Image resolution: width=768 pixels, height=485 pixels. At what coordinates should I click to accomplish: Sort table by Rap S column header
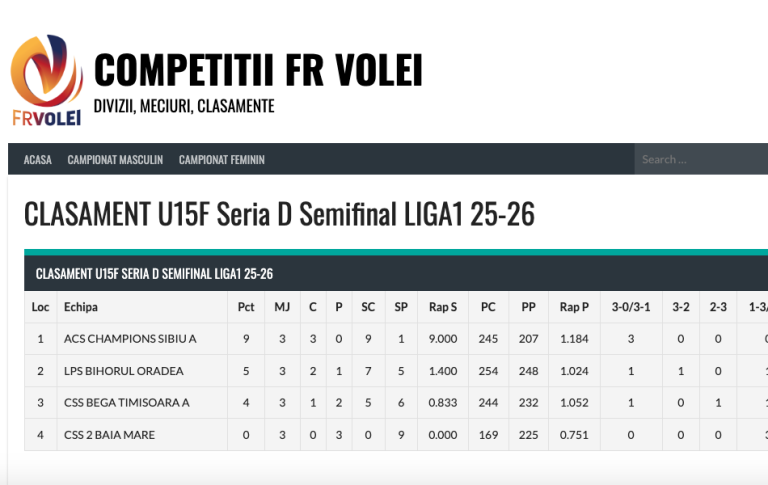click(x=443, y=307)
